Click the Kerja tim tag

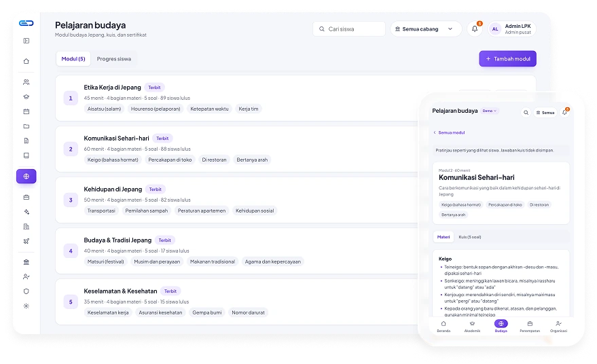[x=249, y=109]
